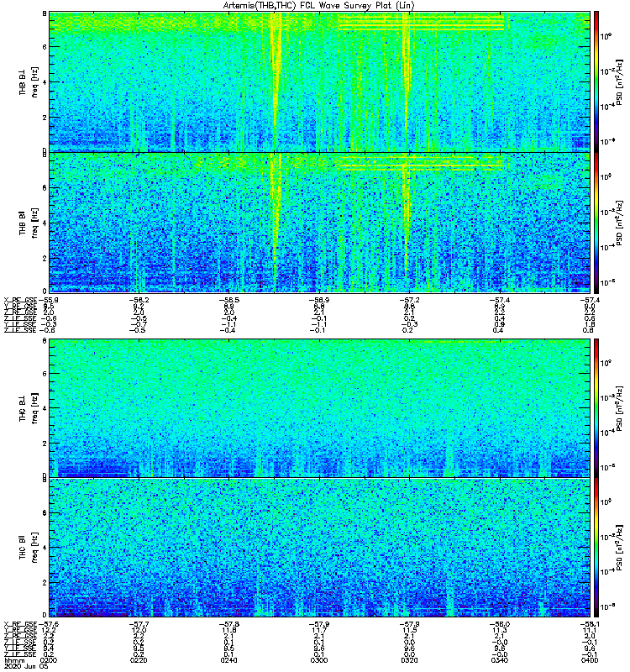
Task: Click the 11.8 Y_RE_GSE value
Action: coord(229,630)
